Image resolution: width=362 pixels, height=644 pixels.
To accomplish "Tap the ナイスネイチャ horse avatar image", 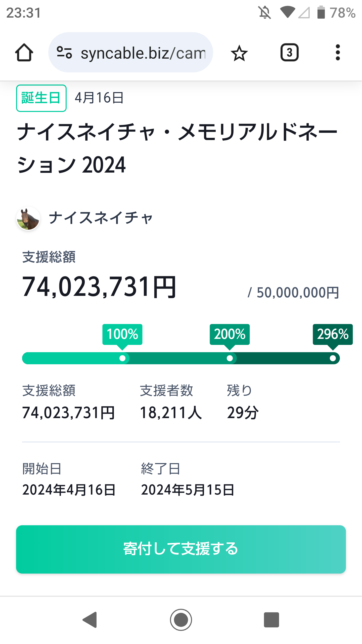I will pos(28,218).
